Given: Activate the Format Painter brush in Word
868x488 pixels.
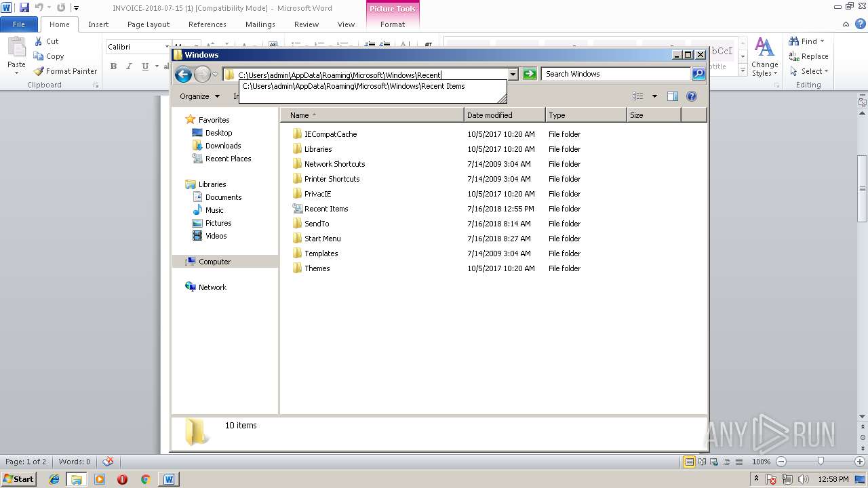Looking at the screenshot, I should (66, 71).
